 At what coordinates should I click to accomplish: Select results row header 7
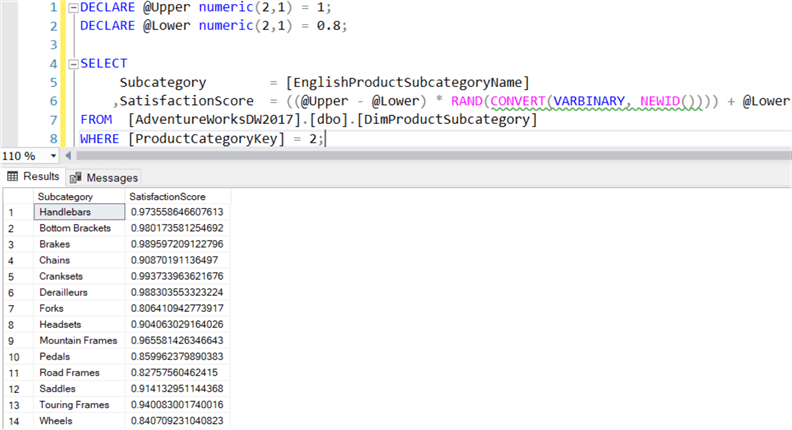coord(18,309)
